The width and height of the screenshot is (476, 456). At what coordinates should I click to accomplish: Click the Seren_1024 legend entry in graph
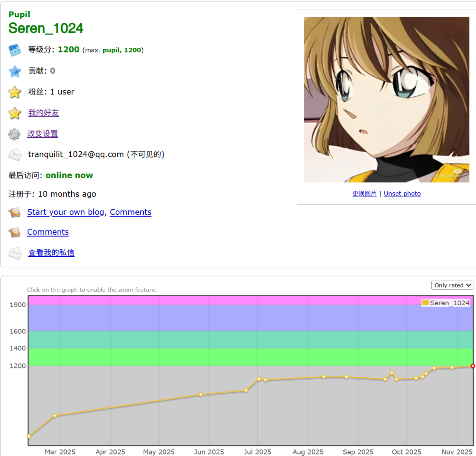[x=446, y=303]
